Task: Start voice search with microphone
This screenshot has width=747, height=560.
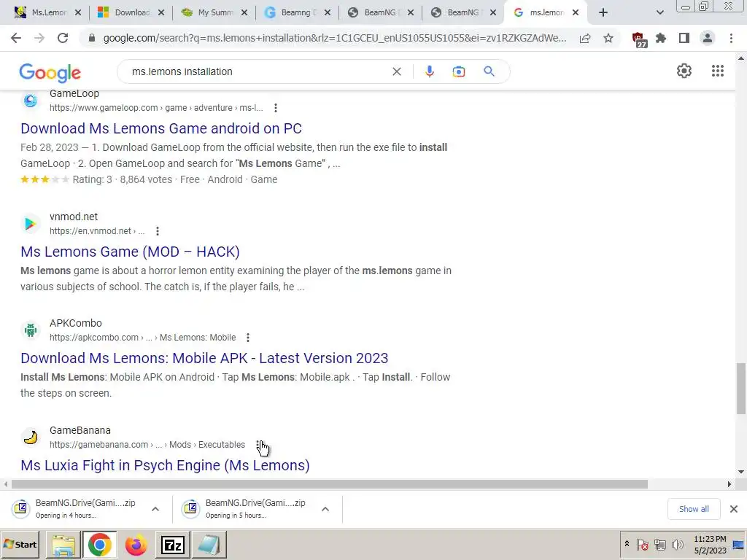Action: tap(429, 71)
